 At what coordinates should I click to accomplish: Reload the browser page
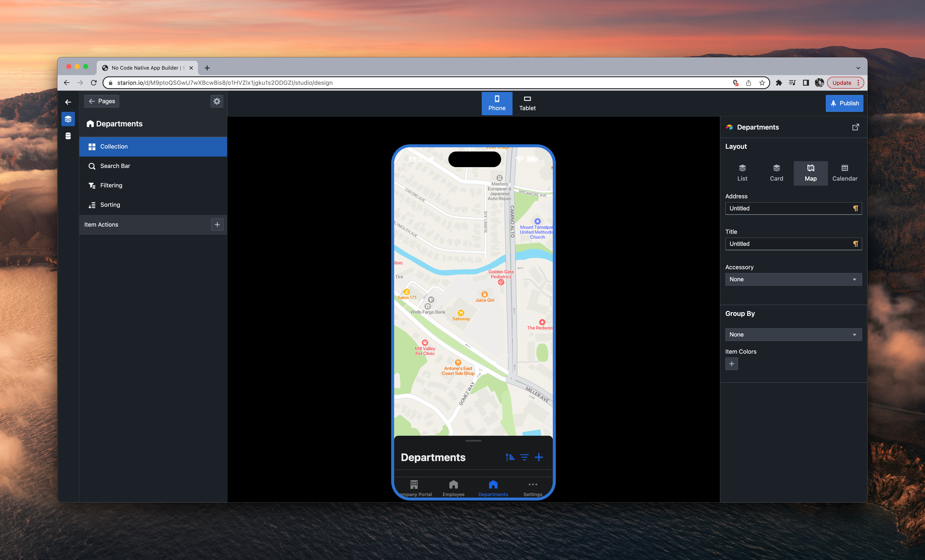[94, 83]
